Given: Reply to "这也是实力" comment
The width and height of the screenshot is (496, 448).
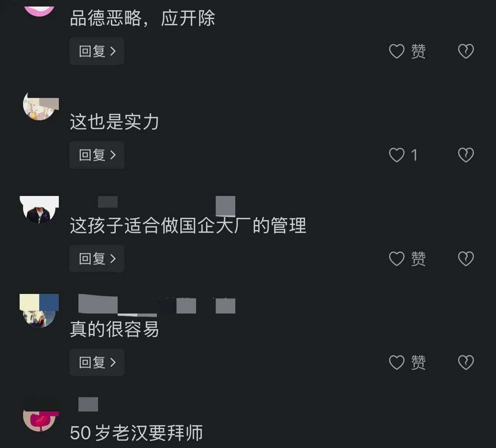Looking at the screenshot, I should (x=97, y=155).
